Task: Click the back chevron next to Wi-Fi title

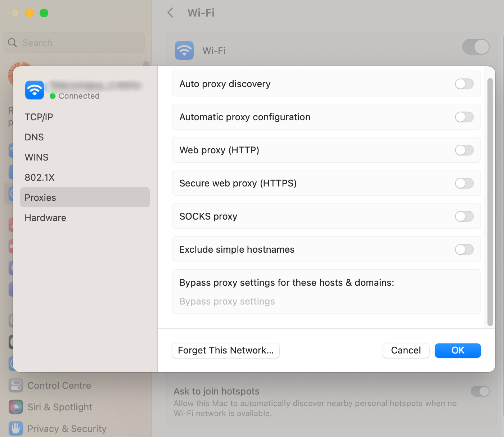Action: pyautogui.click(x=171, y=13)
